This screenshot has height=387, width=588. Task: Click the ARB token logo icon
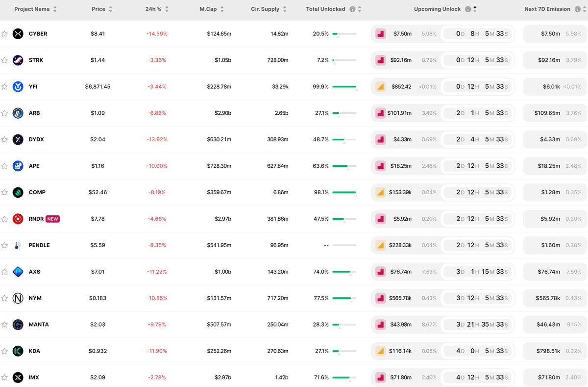18,113
